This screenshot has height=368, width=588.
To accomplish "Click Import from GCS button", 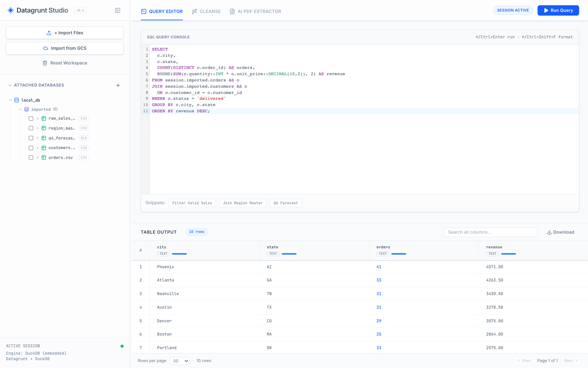I will [65, 48].
